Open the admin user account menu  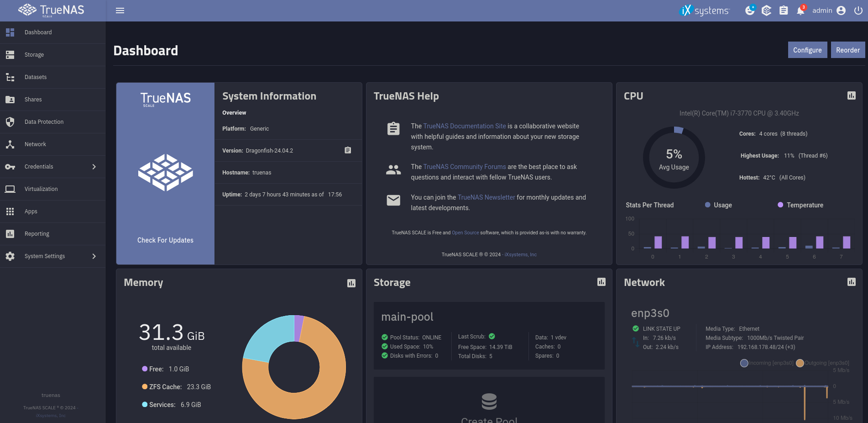[829, 11]
